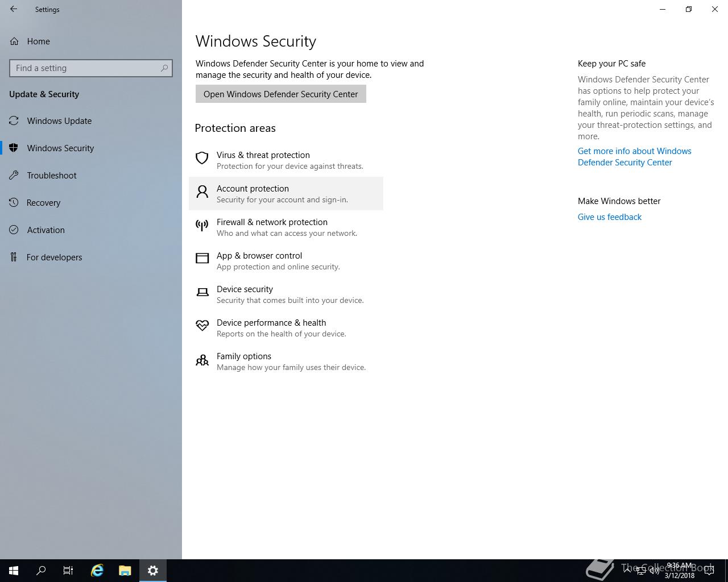
Task: Click the volume speaker tray icon
Action: [x=654, y=571]
